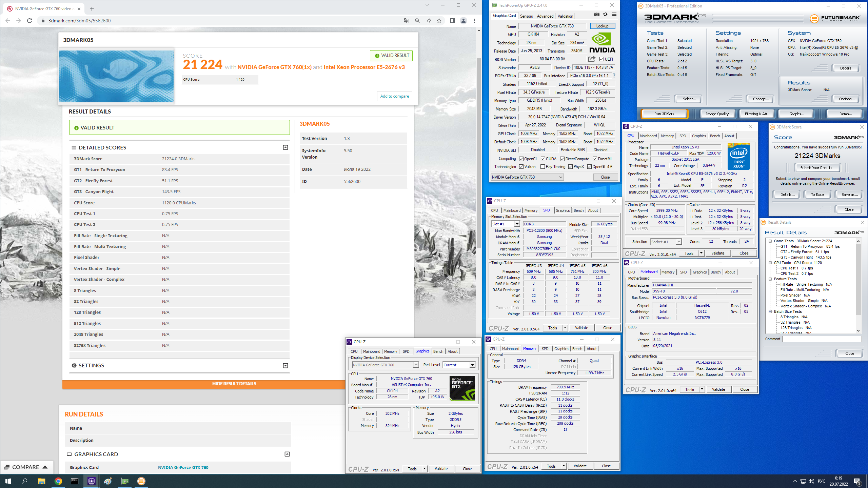Switch to Sensors tab in GPU-Z
Image resolution: width=868 pixels, height=488 pixels.
coord(526,16)
